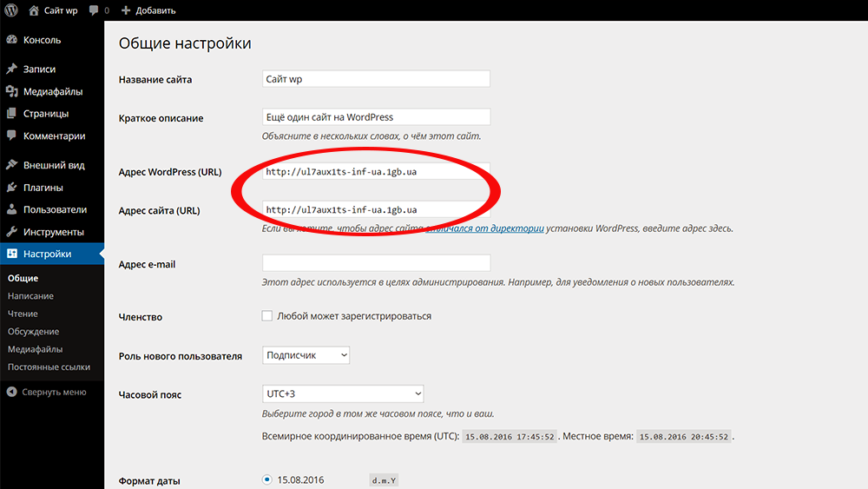Click the Инструменты wrench icon
Screen dimensions: 868x489
click(x=11, y=232)
